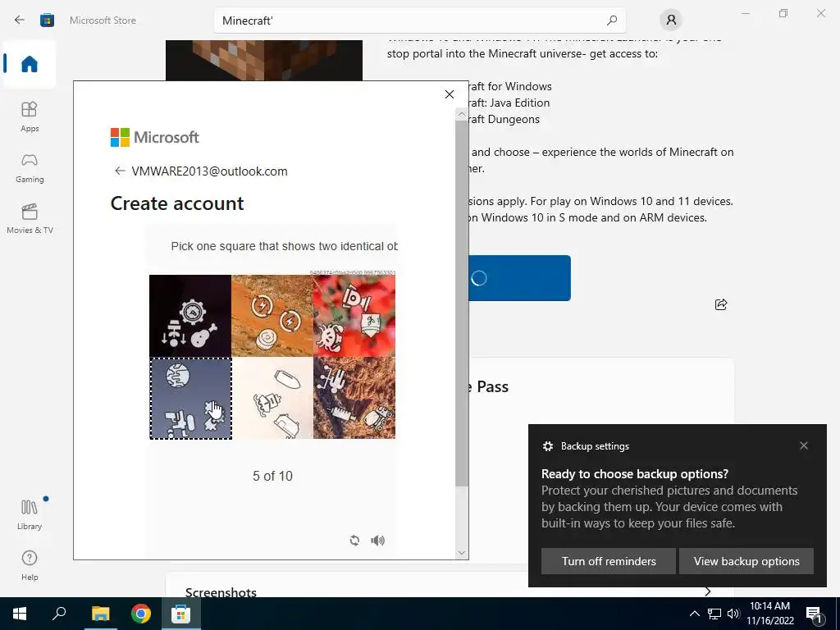This screenshot has width=840, height=630.
Task: Open Google Chrome from taskbar
Action: [x=141, y=614]
